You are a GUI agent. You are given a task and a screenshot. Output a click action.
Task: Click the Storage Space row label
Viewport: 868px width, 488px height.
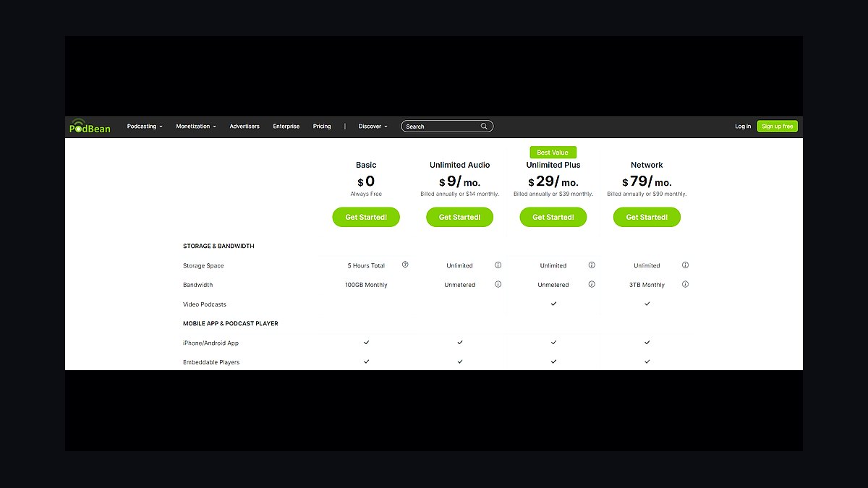pos(204,266)
